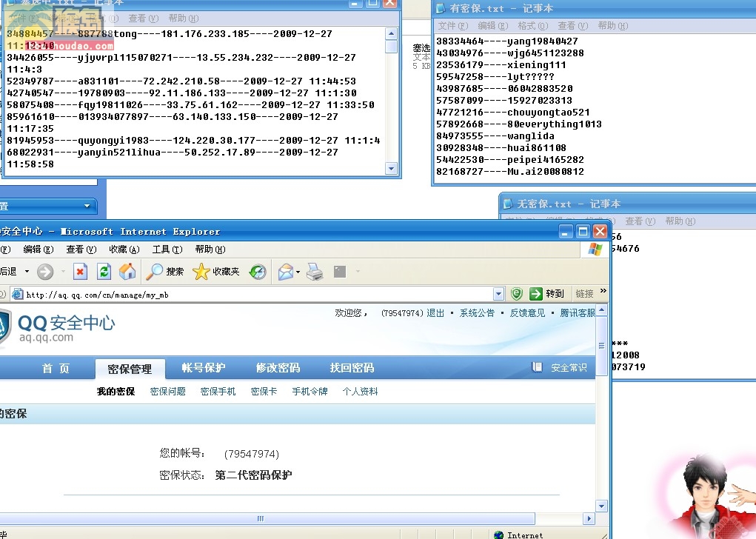Viewport: 756px width, 539px height.
Task: Switch to 首页 tab on QQ site
Action: [x=56, y=368]
